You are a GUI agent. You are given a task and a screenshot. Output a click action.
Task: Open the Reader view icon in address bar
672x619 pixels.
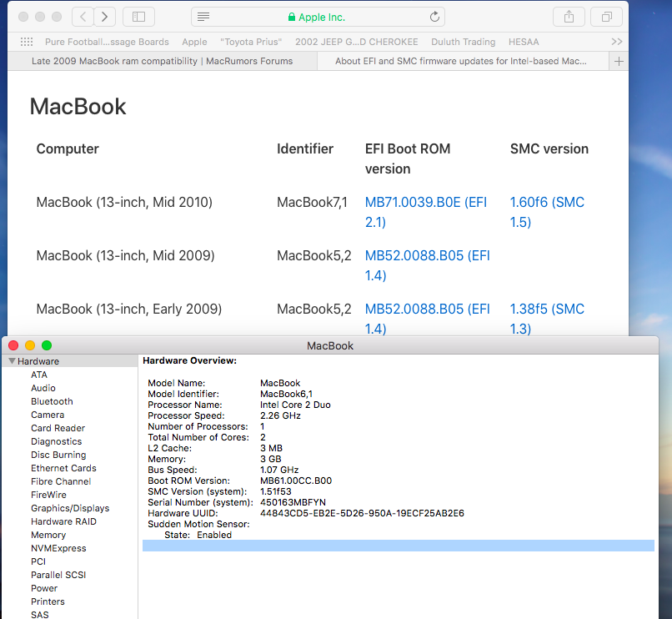[203, 17]
